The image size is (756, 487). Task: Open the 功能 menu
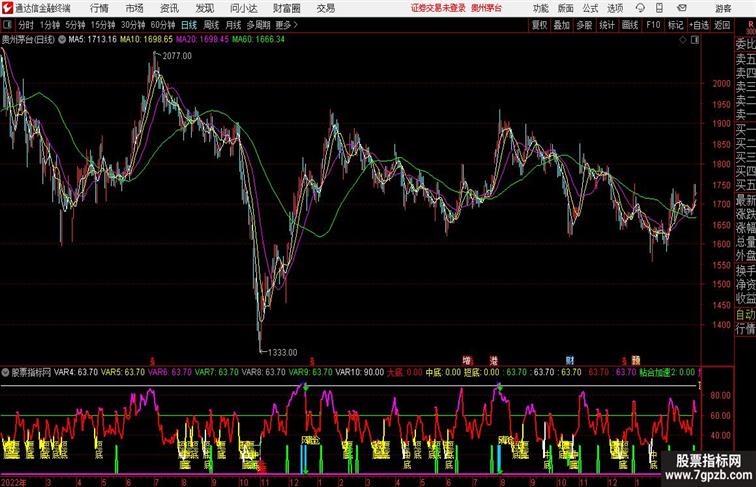(540, 8)
